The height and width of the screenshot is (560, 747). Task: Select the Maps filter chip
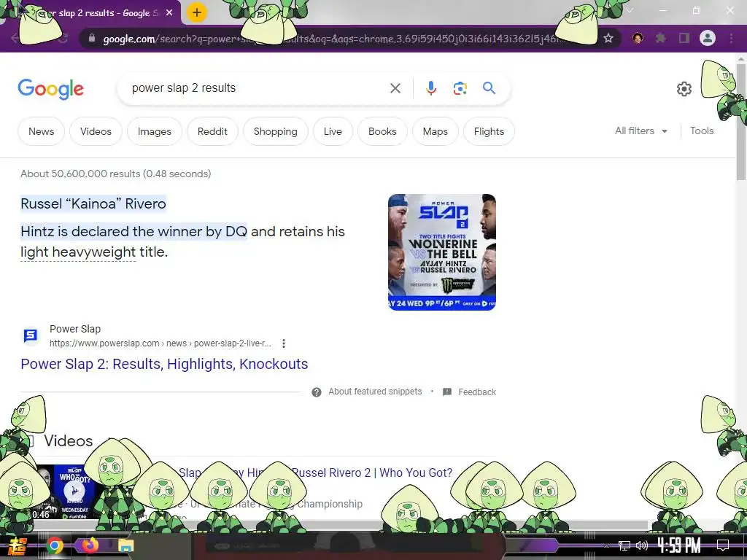click(435, 131)
